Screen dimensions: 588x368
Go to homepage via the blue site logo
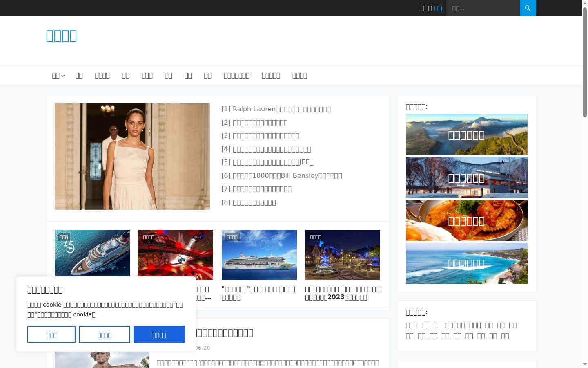61,36
